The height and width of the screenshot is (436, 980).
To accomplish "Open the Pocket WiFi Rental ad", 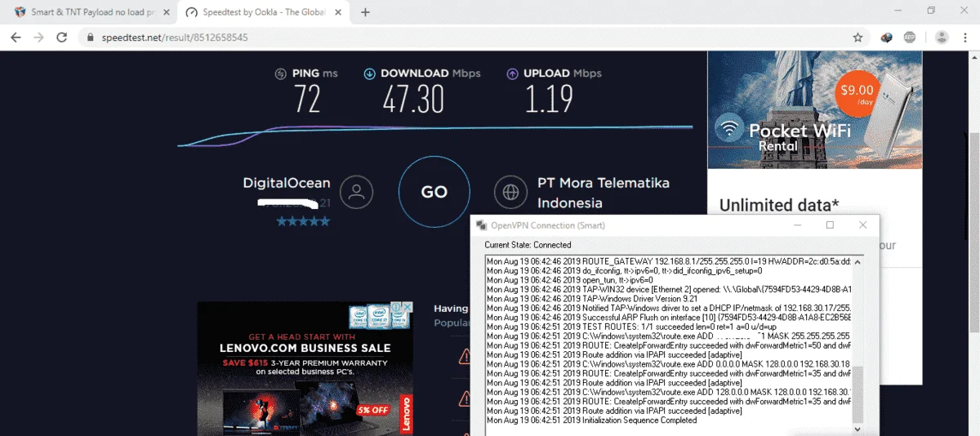I will tap(814, 109).
